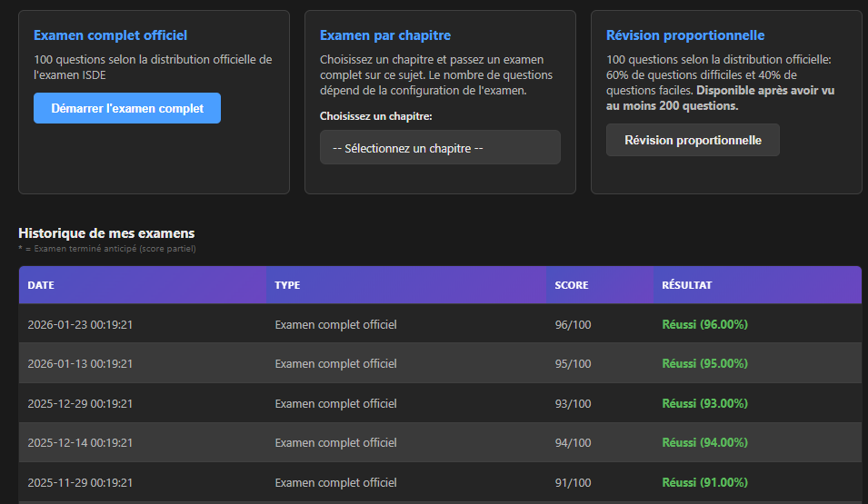Click the Examen par chapitre heading
This screenshot has height=504, width=868.
tap(385, 35)
